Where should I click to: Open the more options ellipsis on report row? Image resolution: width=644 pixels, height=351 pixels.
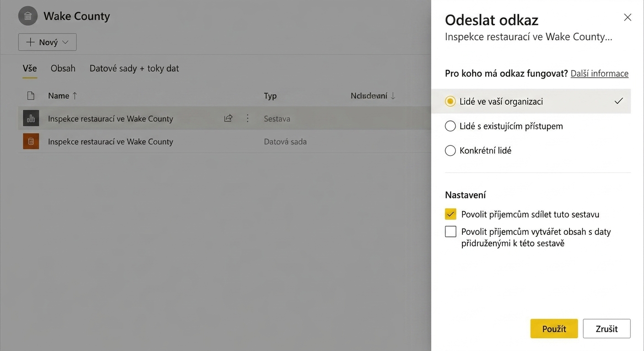click(x=247, y=118)
